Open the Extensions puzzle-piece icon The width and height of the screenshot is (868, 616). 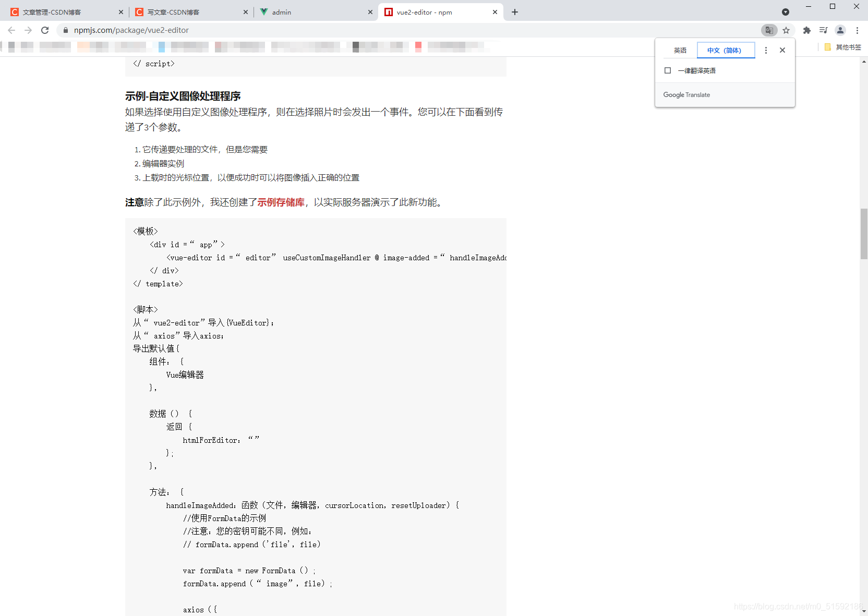[806, 30]
